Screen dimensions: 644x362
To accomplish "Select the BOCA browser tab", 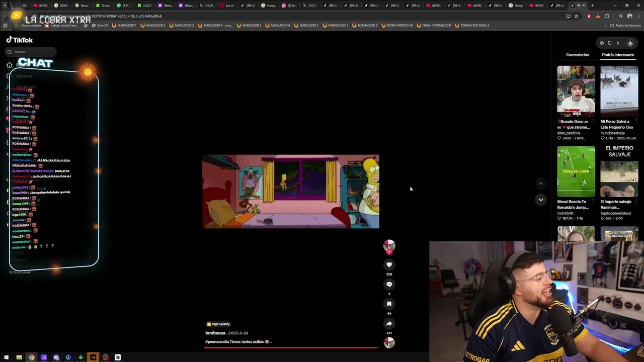I will tap(61, 6).
